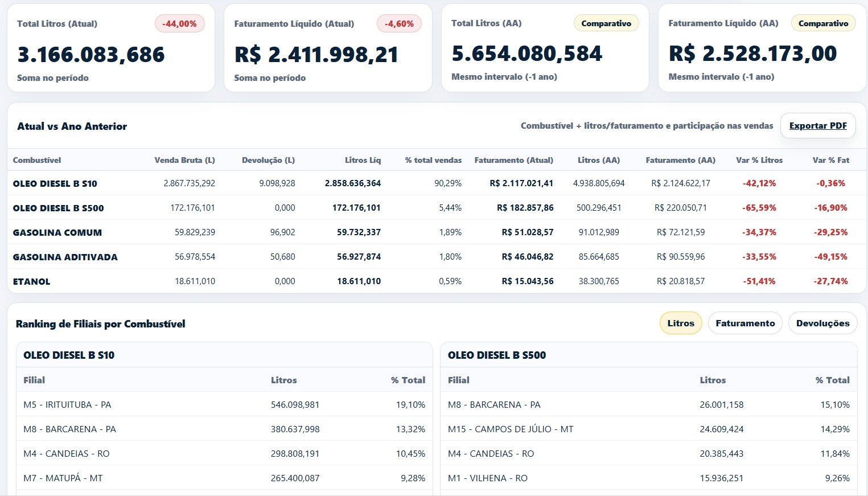Select M8 - BARCARENA - PA under S500 ranking

pos(494,404)
